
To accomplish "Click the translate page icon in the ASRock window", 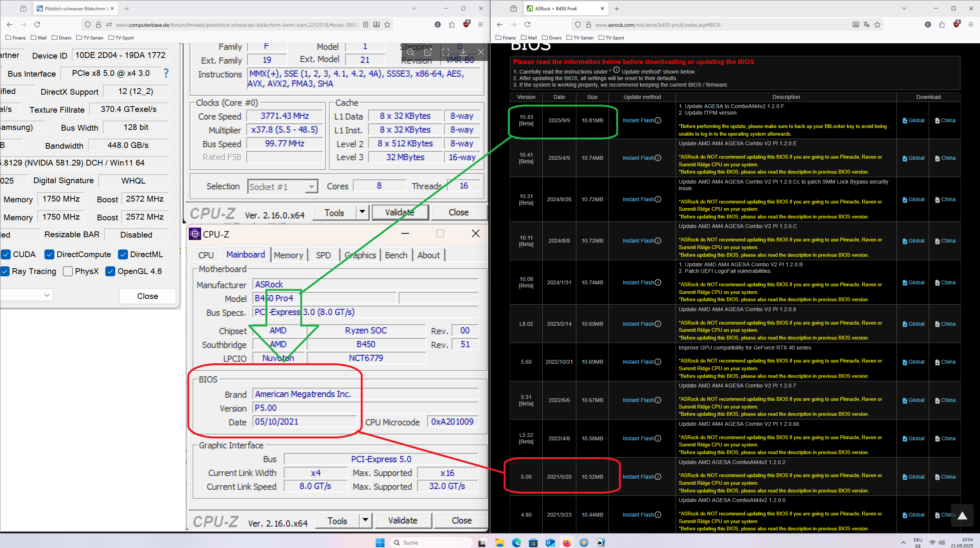I will [867, 25].
